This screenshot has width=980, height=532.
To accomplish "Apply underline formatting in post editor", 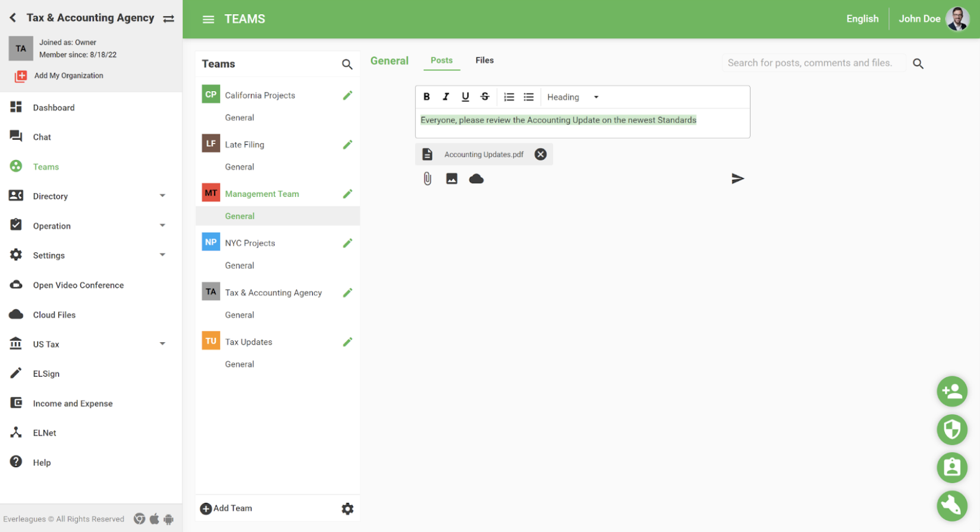I will pyautogui.click(x=466, y=97).
